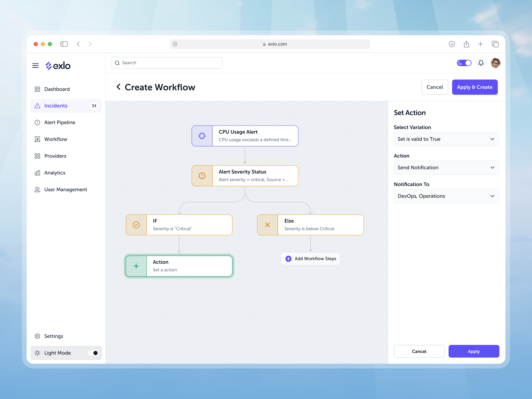Open Settings from the sidebar
This screenshot has height=399, width=532.
pos(53,336)
